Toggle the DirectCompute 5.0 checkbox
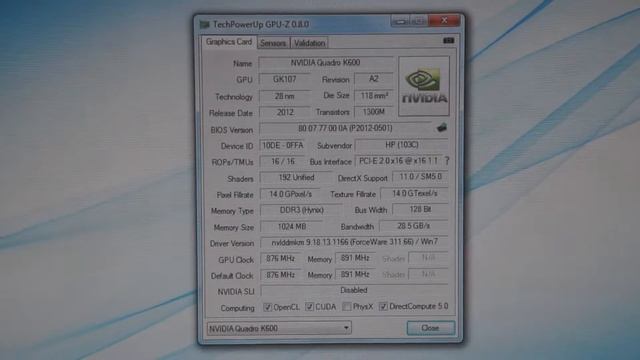Viewport: 640px width, 360px height. click(x=383, y=306)
